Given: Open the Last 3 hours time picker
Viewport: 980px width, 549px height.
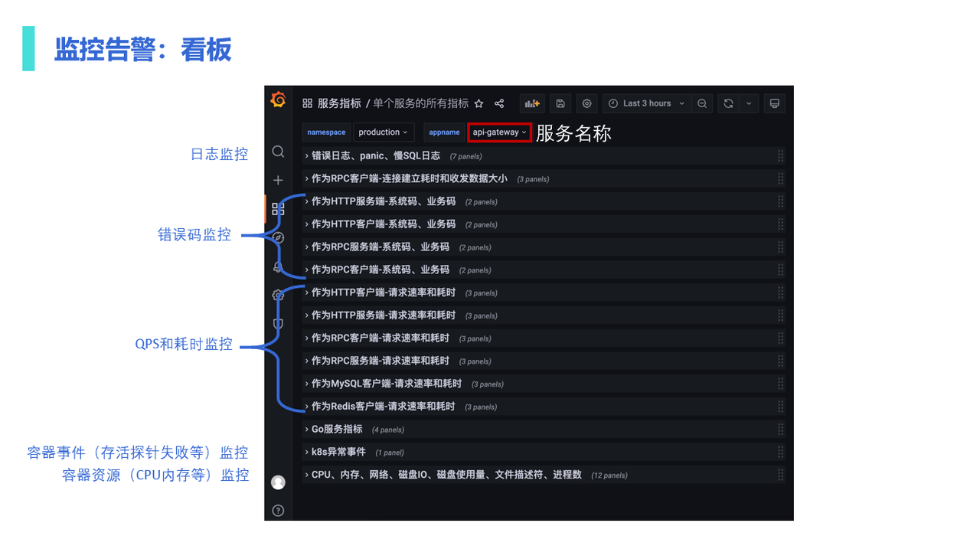Looking at the screenshot, I should coord(647,103).
